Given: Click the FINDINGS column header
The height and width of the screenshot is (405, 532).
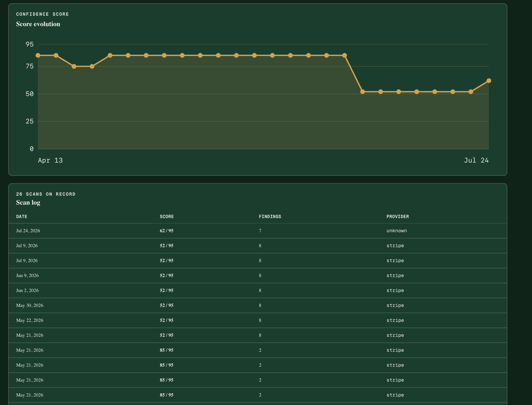Looking at the screenshot, I should click(x=270, y=217).
